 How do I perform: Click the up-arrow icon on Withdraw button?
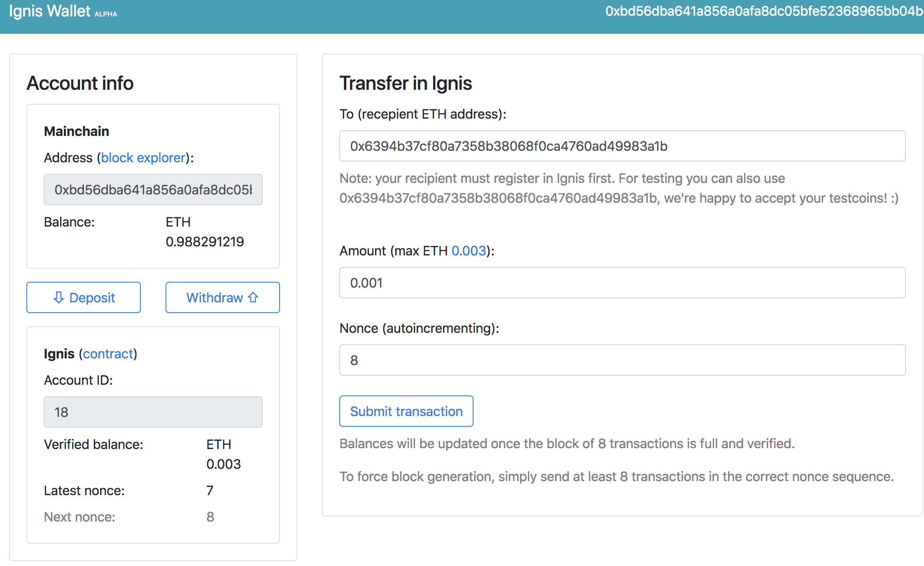click(253, 297)
